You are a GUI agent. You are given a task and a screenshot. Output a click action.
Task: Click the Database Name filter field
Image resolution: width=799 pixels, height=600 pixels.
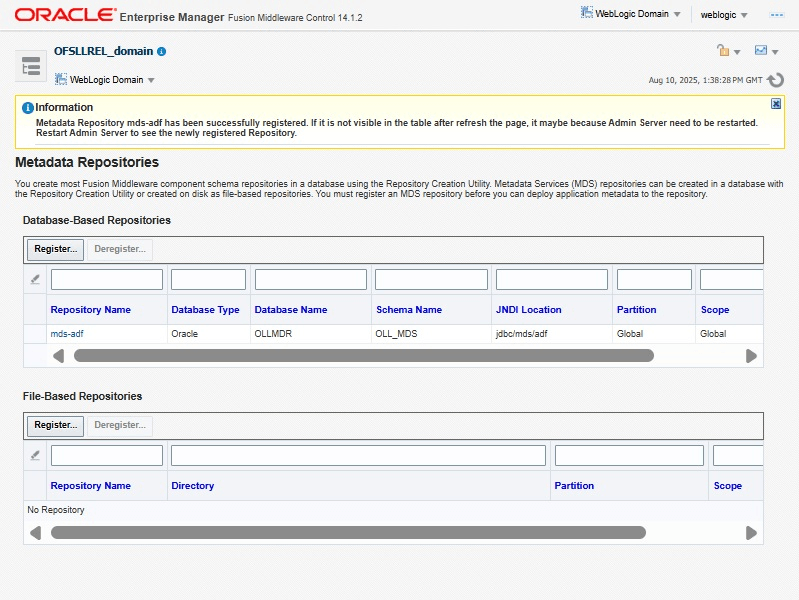pyautogui.click(x=311, y=279)
